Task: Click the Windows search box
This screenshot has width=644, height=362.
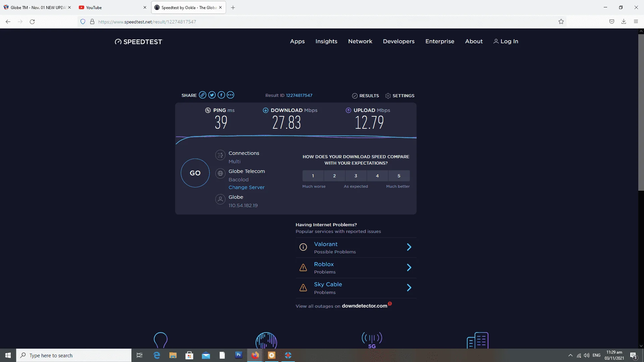Action: 74,355
